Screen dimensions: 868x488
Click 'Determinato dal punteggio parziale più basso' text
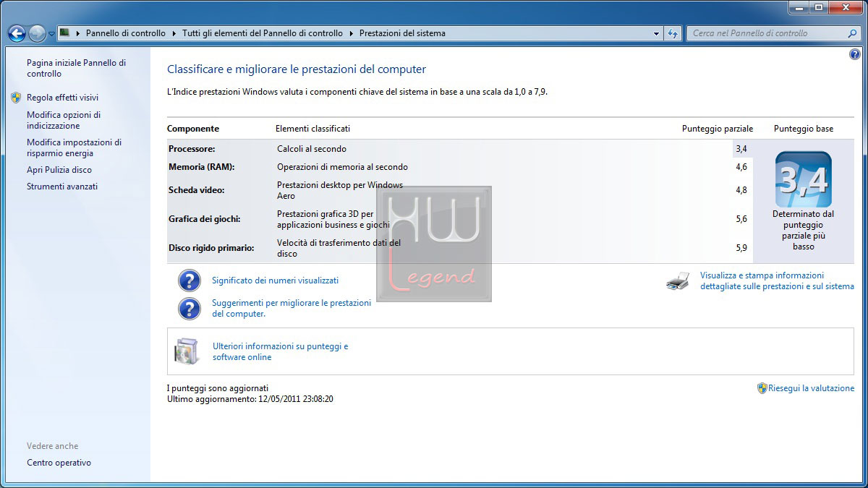[x=804, y=230]
